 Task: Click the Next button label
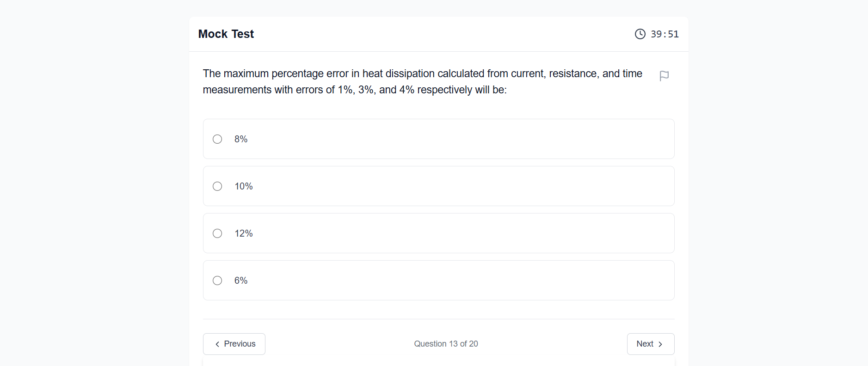click(645, 344)
